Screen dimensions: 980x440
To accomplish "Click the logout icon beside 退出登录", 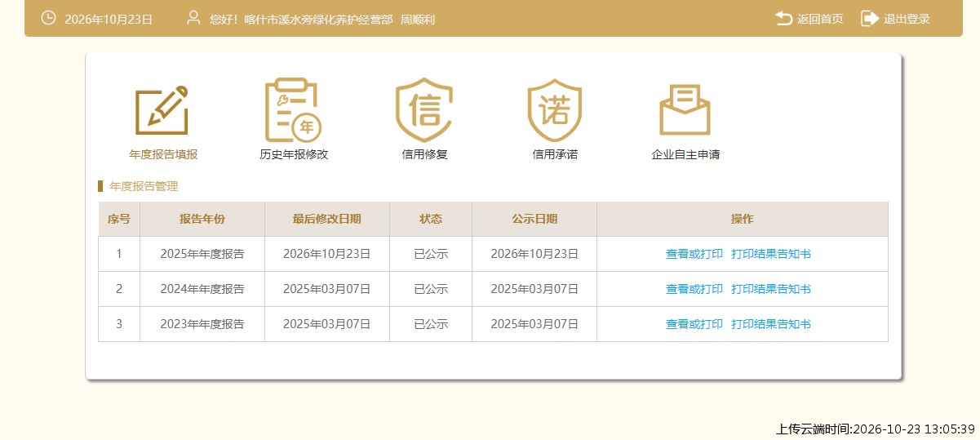I will (870, 18).
